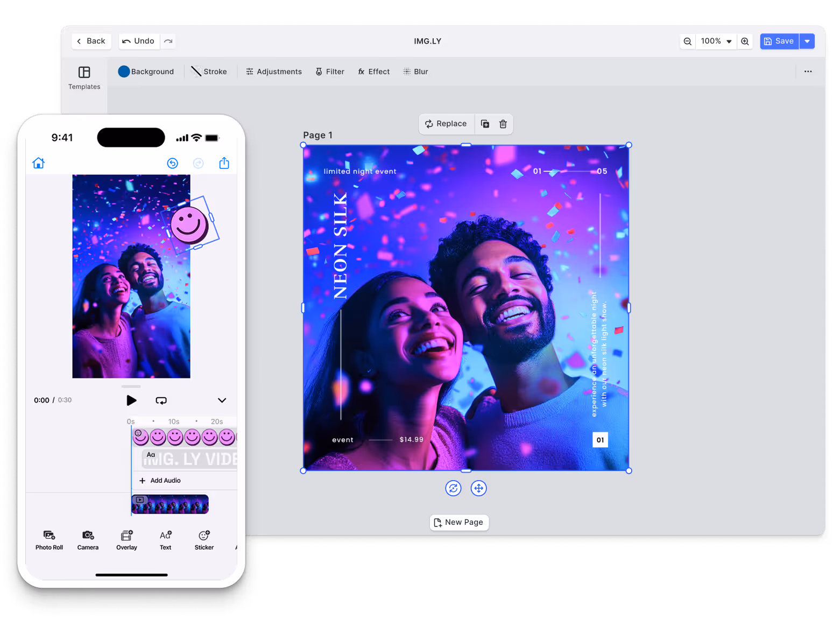Open the Blur option

point(415,72)
